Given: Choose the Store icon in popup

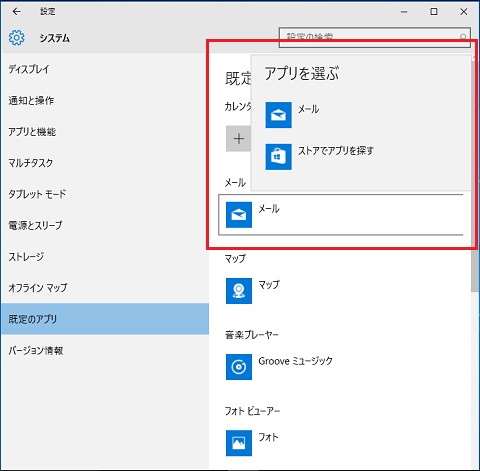Looking at the screenshot, I should point(278,157).
